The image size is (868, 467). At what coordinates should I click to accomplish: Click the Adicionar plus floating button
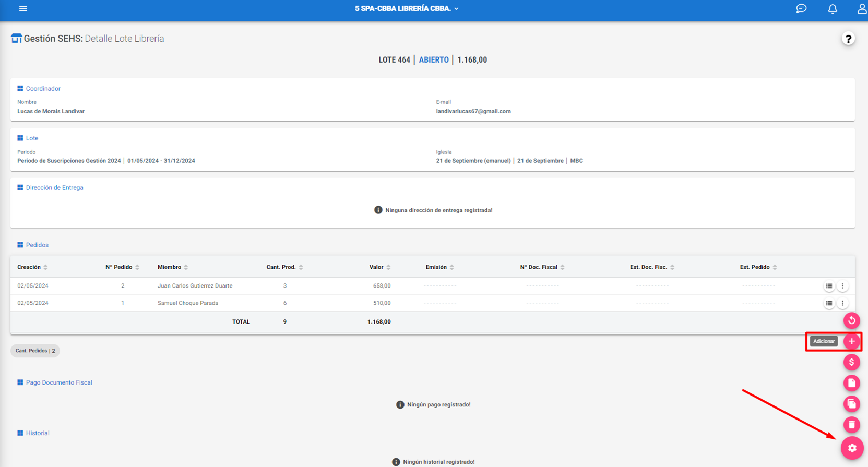point(852,341)
